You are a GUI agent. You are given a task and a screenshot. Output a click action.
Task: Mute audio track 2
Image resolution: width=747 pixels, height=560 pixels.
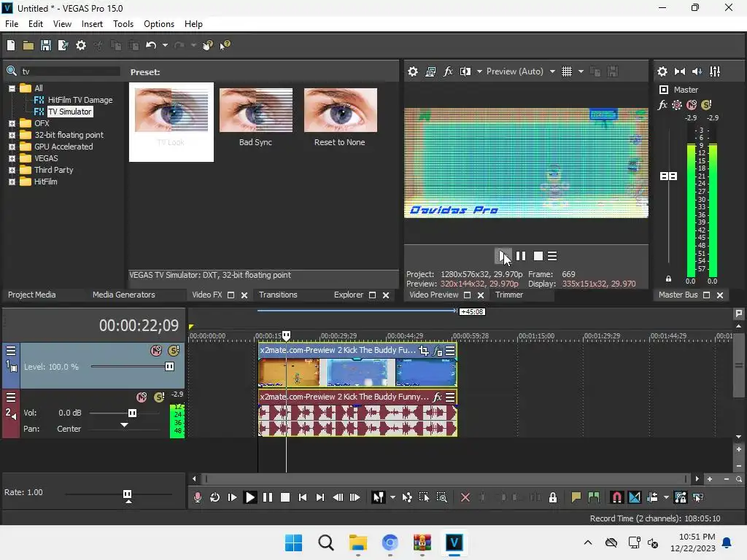142,397
